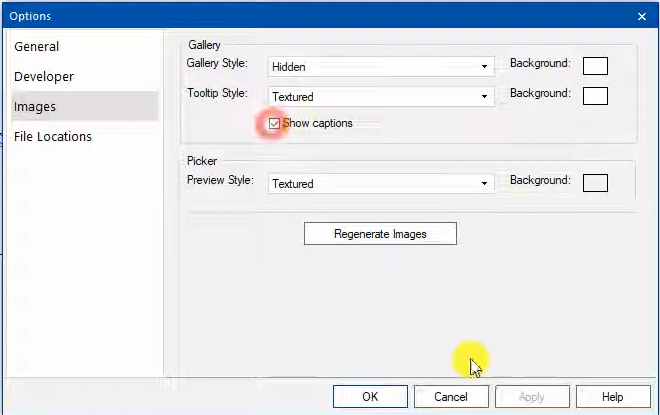Click the Apply button
This screenshot has width=660, height=415.
click(x=532, y=397)
